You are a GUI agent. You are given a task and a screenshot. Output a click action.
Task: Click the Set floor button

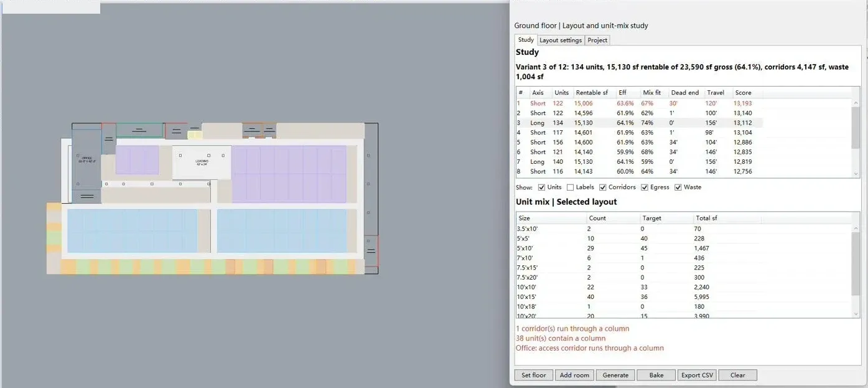pyautogui.click(x=534, y=375)
